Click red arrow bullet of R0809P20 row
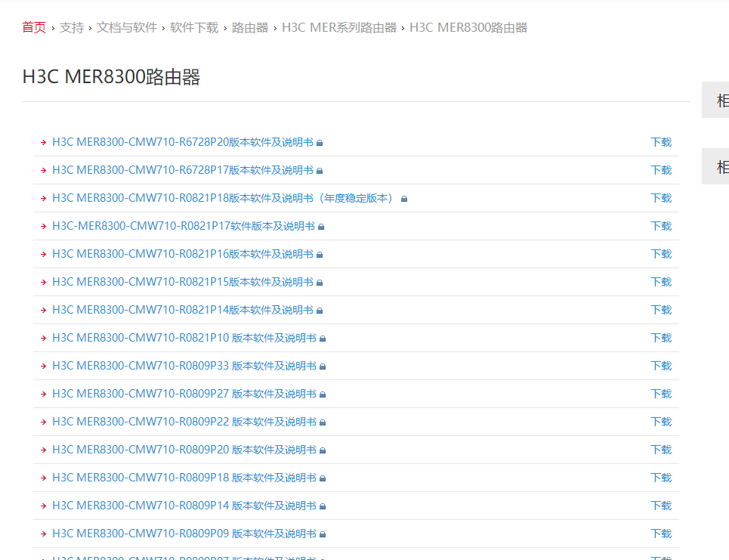The image size is (729, 560). coord(43,450)
